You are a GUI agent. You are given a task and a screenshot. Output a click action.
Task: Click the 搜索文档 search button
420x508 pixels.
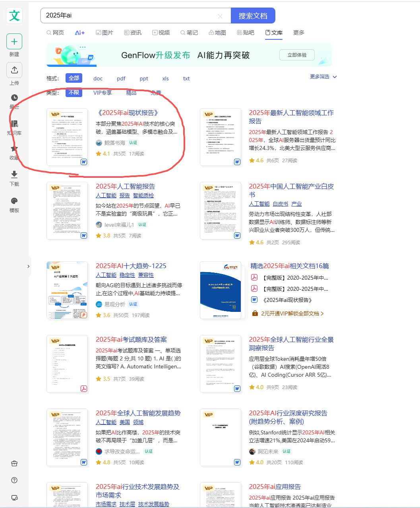coord(253,15)
